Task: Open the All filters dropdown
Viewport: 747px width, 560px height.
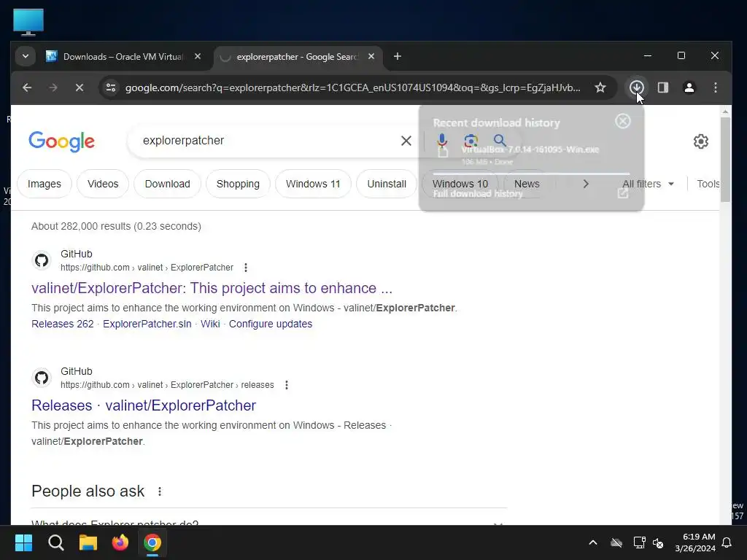Action: click(x=648, y=184)
